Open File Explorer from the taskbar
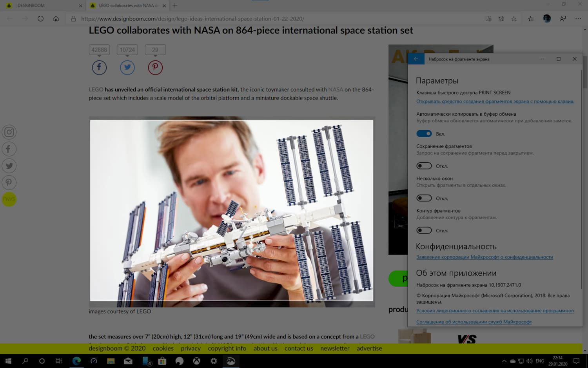The image size is (588, 368). (111, 361)
